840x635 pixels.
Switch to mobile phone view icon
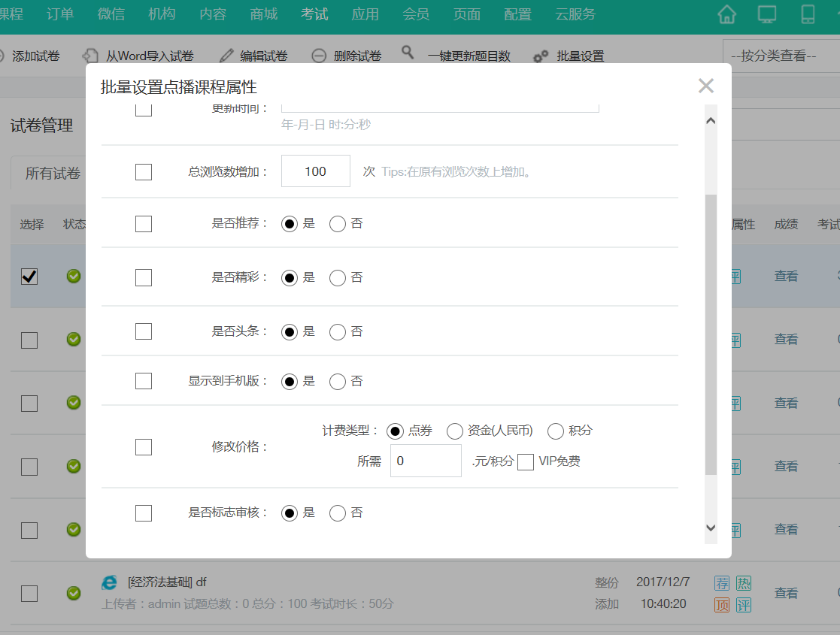click(x=808, y=14)
